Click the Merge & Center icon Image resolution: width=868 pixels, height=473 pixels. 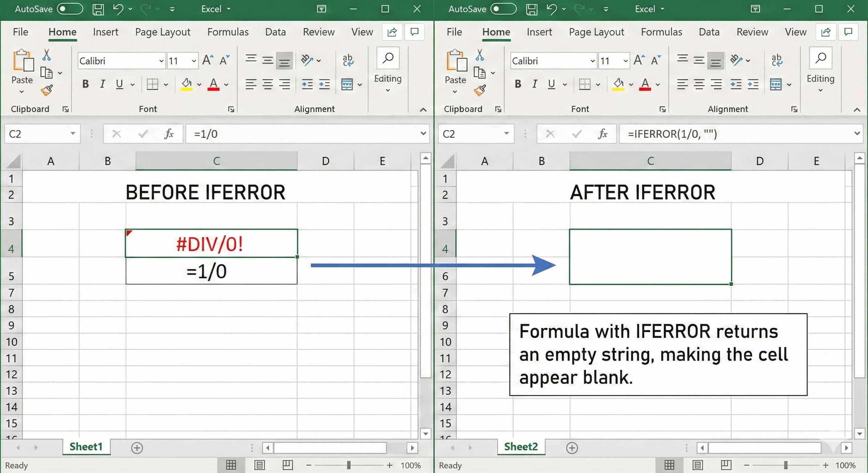(x=347, y=84)
